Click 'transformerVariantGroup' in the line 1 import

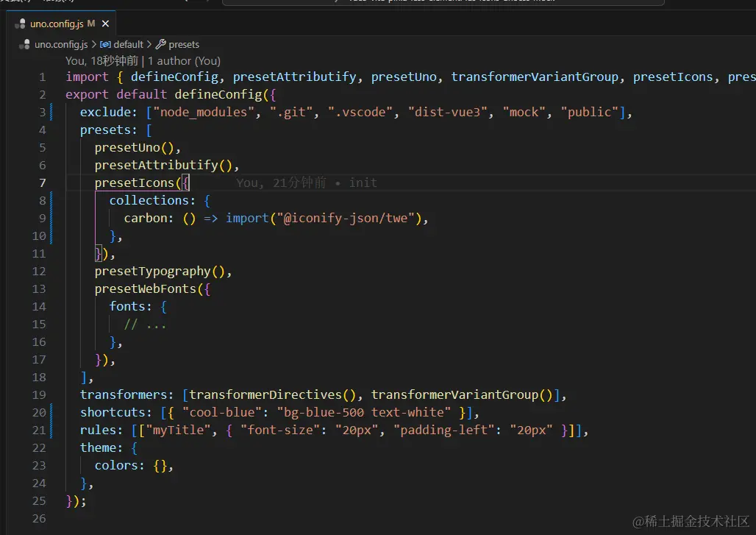pyautogui.click(x=535, y=77)
